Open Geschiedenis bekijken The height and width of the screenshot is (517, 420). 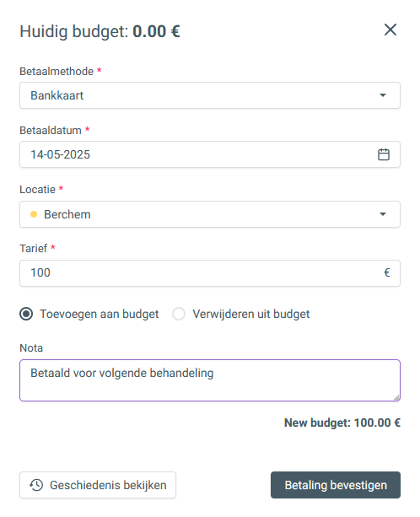98,485
